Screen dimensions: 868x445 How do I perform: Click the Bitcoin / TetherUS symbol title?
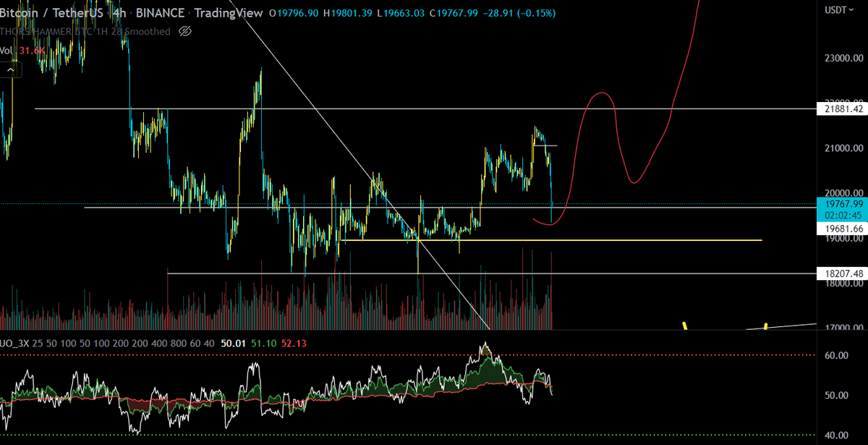[x=51, y=13]
